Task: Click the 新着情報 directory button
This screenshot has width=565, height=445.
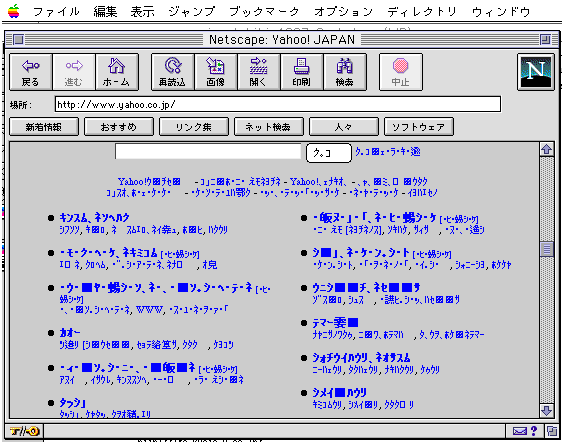Action: pos(44,127)
